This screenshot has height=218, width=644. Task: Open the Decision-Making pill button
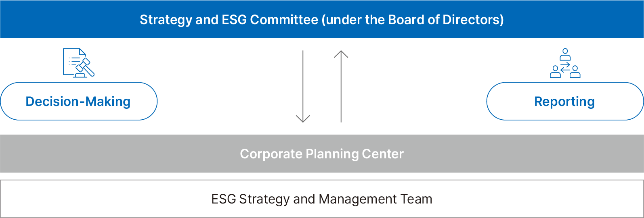click(79, 101)
